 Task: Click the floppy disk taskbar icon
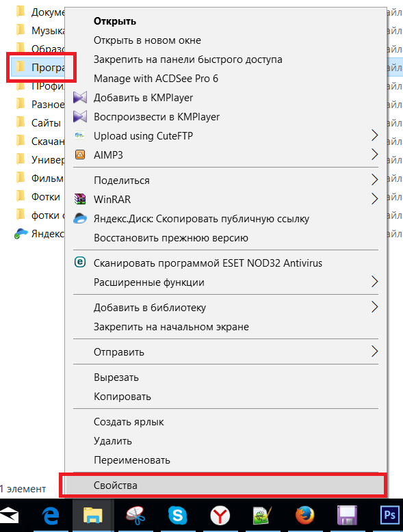(347, 516)
